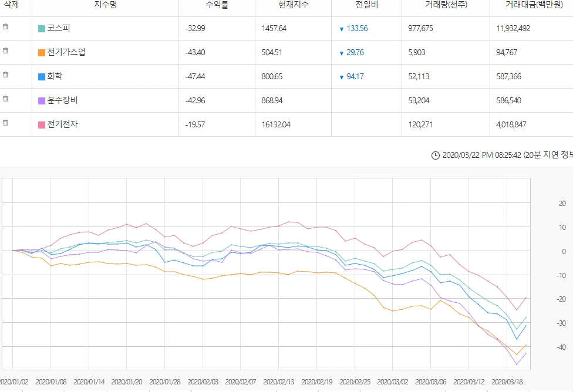Click the 2020/01/14 date axis label
573x392 pixels.
89,382
